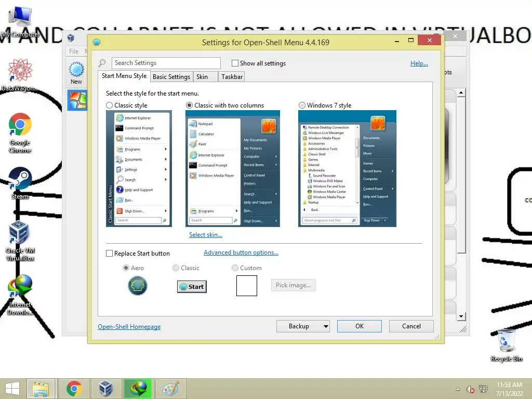Switch to the Paint app on the taskbar
Image resolution: width=532 pixels, height=399 pixels.
170,389
